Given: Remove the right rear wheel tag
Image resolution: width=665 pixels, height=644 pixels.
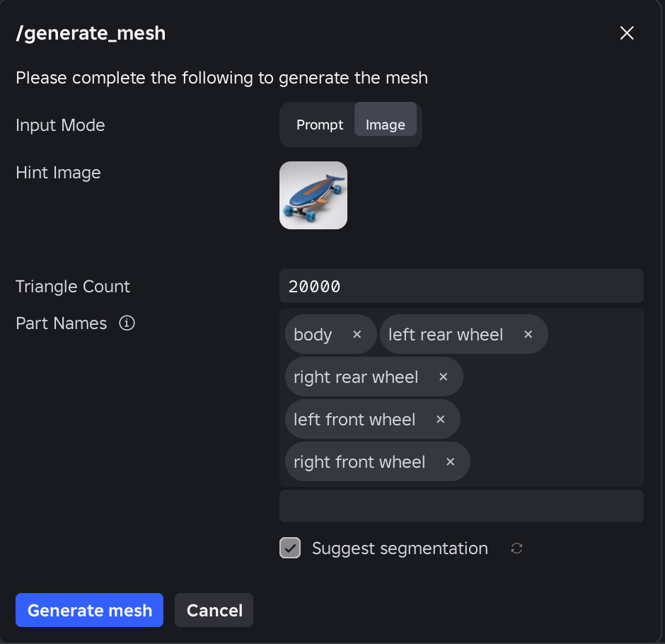Looking at the screenshot, I should (443, 377).
